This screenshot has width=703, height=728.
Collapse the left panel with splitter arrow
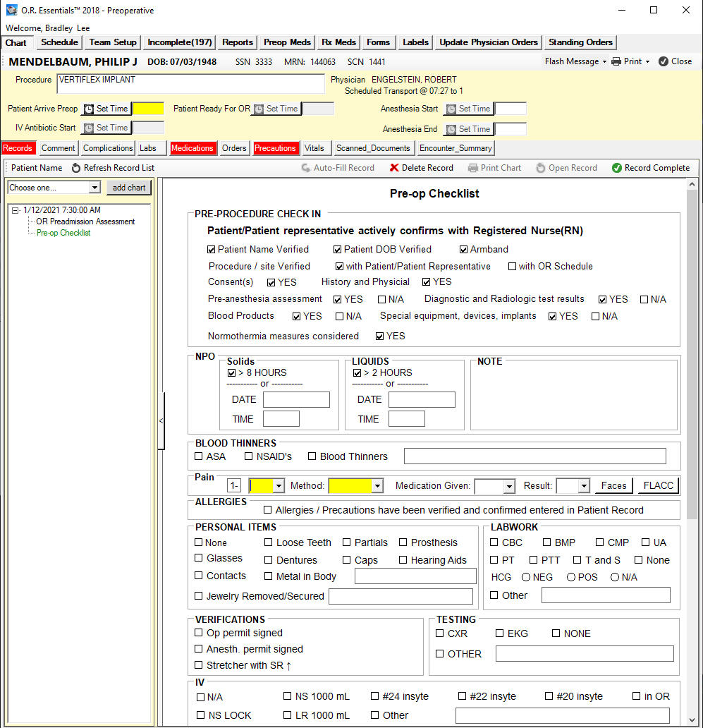[161, 420]
